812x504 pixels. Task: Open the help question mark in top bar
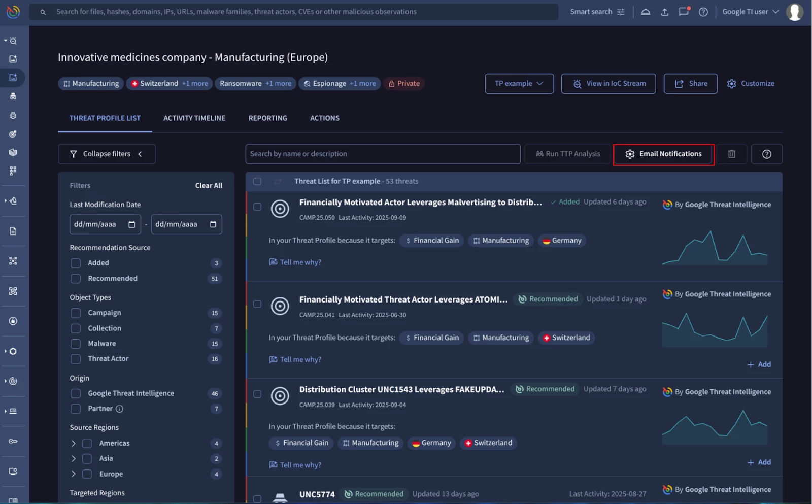(x=703, y=12)
